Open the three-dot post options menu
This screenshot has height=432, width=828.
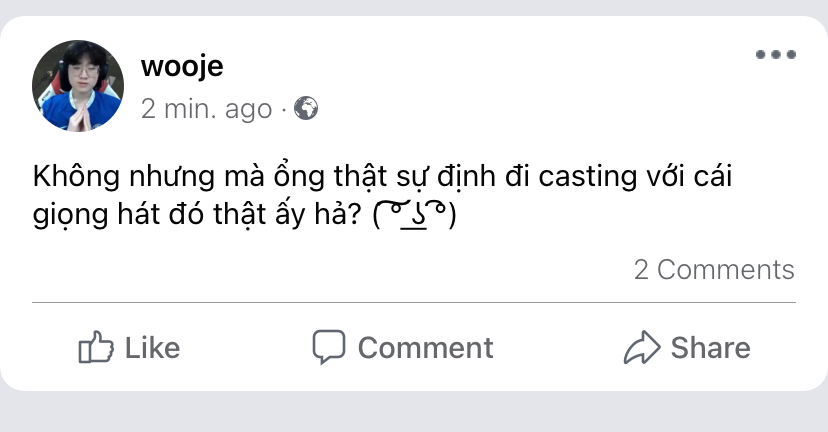pos(776,54)
